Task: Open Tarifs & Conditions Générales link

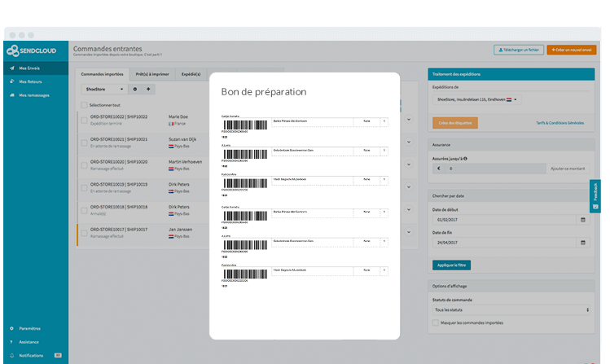Action: tap(560, 123)
